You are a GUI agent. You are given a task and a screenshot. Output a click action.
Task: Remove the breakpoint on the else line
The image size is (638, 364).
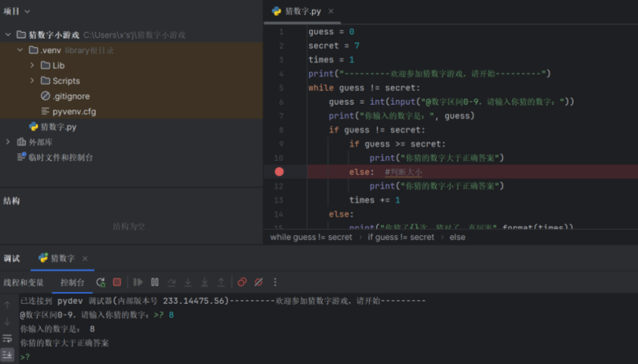pyautogui.click(x=279, y=172)
